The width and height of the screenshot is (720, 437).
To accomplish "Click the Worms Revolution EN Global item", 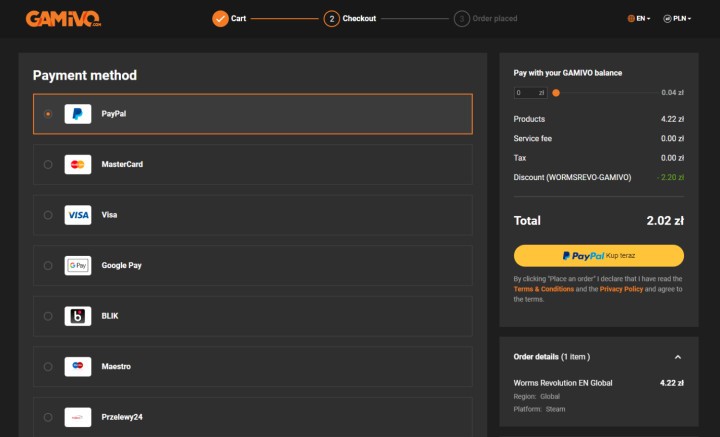I will [563, 383].
